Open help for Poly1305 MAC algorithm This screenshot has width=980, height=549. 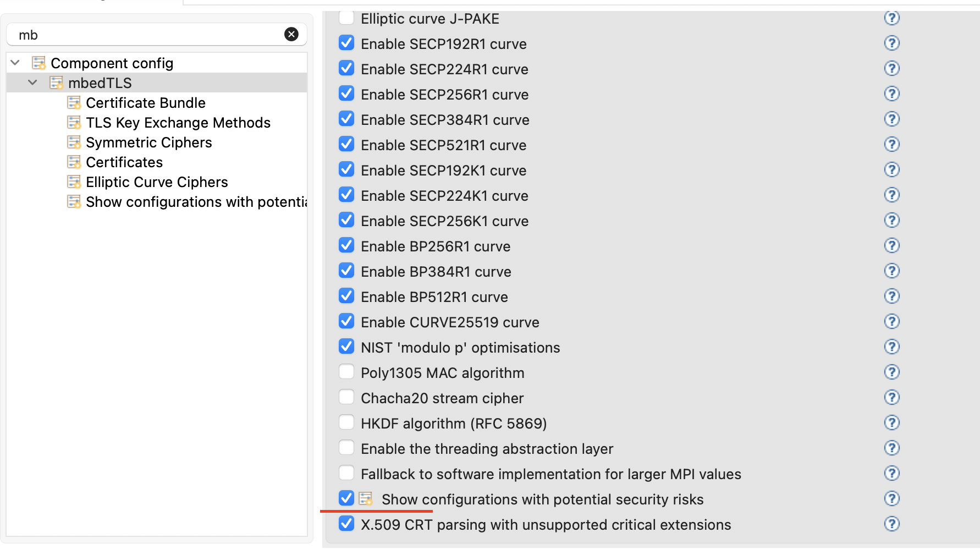click(x=891, y=372)
